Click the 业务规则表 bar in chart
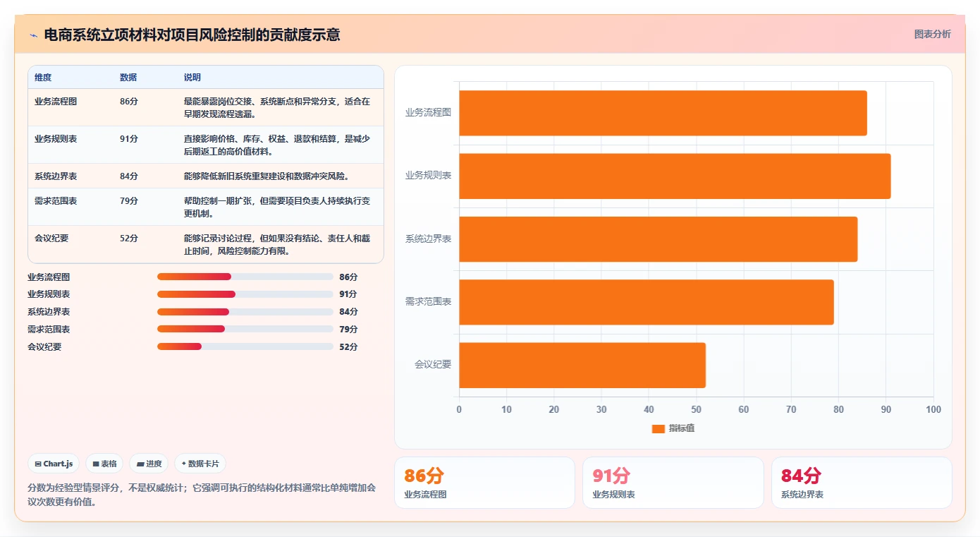 tap(675, 176)
